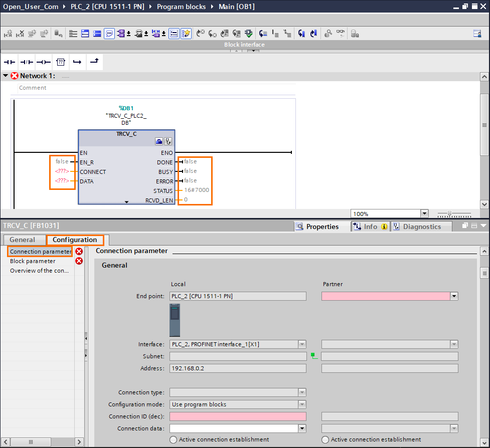Image resolution: width=490 pixels, height=448 pixels.
Task: Open the 100% zoom level selector
Action: (424, 213)
